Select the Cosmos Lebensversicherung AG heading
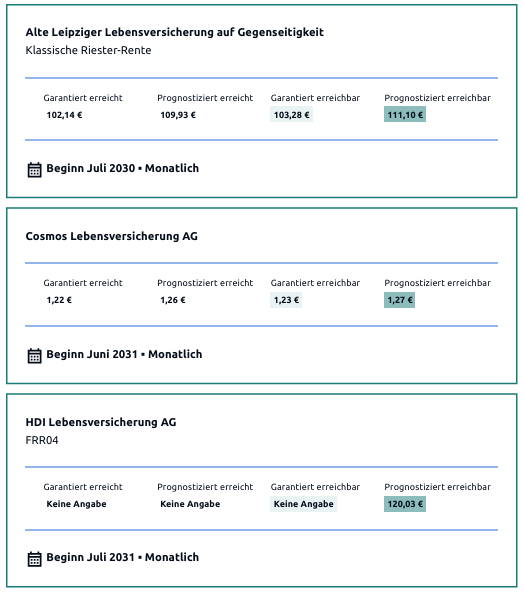The height and width of the screenshot is (594, 524). pos(111,236)
